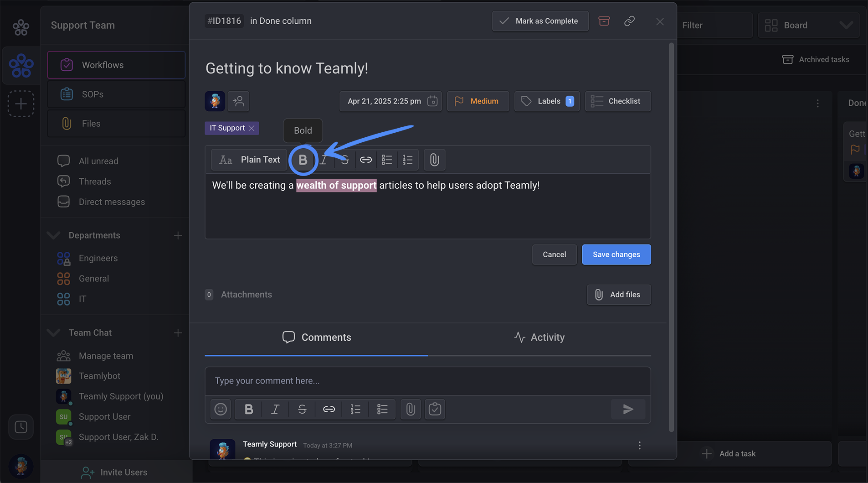Insert link in comment toolbar
868x483 pixels.
pyautogui.click(x=329, y=409)
